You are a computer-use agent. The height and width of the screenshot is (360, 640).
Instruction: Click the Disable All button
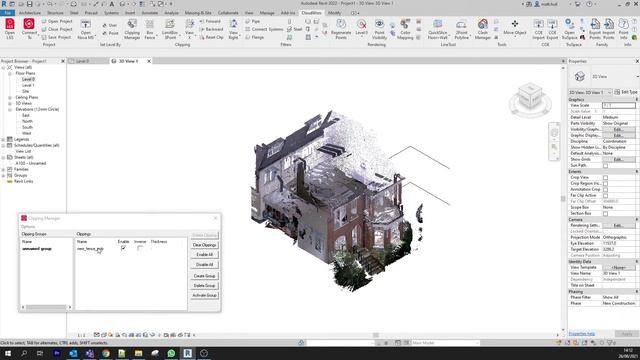click(204, 264)
